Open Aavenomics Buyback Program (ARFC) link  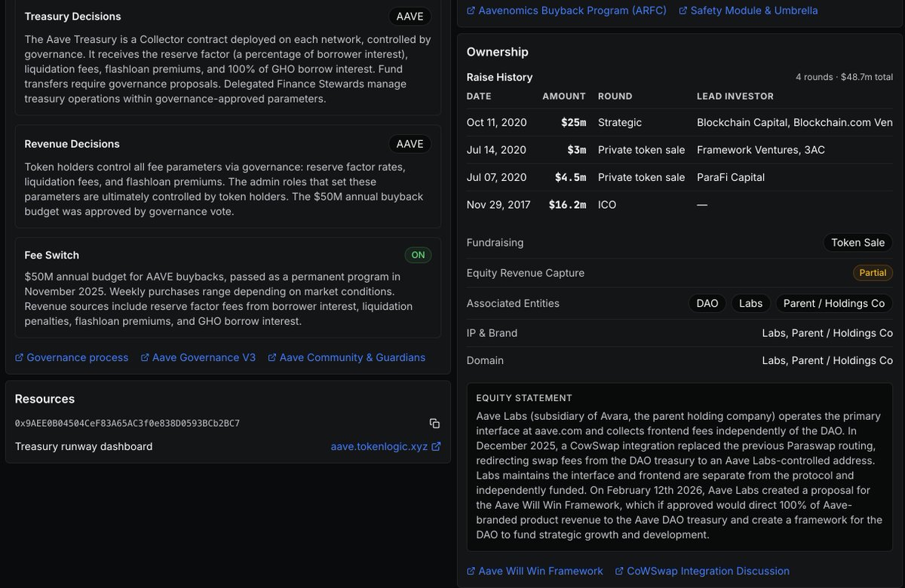pos(566,11)
